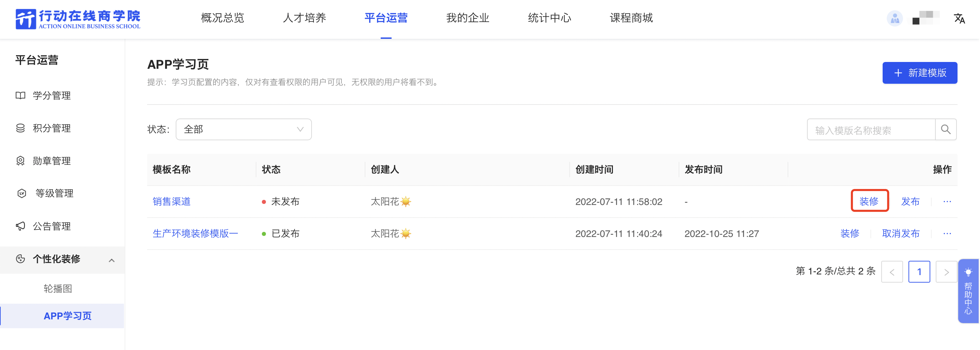This screenshot has height=350, width=980.
Task: Click the 公告管理 megaphone icon
Action: (x=20, y=226)
